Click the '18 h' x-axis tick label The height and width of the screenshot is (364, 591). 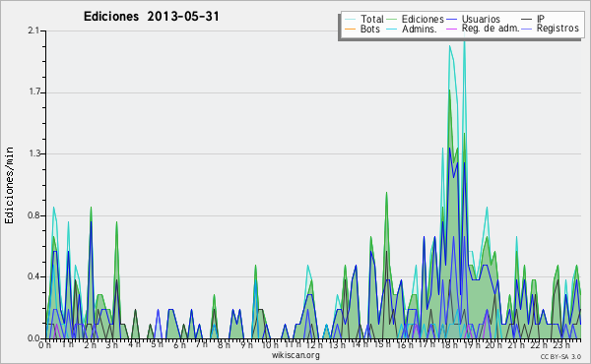[449, 344]
